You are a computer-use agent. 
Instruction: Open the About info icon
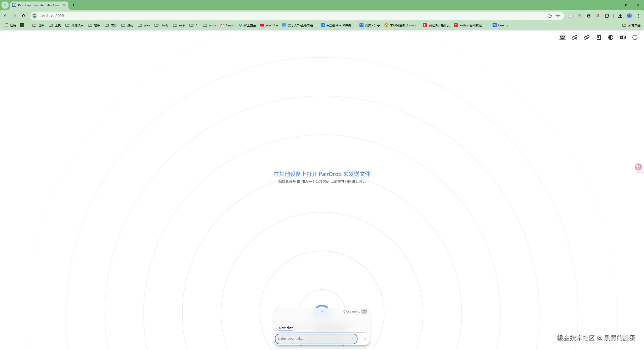(x=635, y=37)
